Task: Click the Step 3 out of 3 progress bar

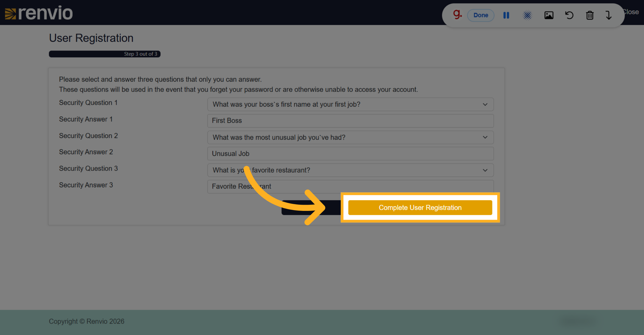Action: tap(105, 54)
